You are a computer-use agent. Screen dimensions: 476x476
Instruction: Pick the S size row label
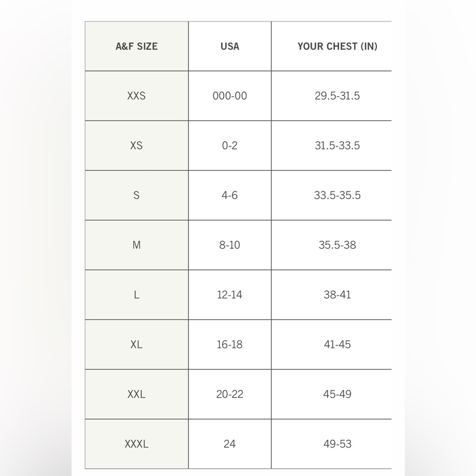(x=137, y=195)
